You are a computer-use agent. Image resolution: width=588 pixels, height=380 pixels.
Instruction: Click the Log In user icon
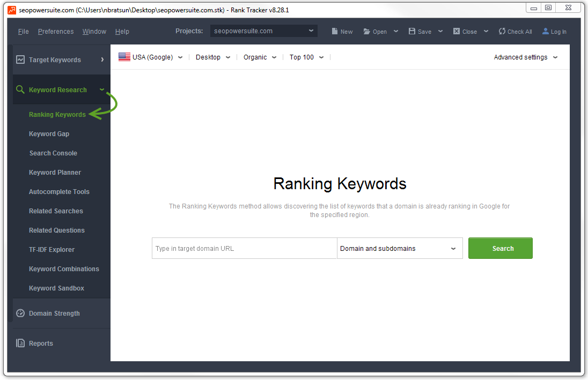[x=546, y=31]
